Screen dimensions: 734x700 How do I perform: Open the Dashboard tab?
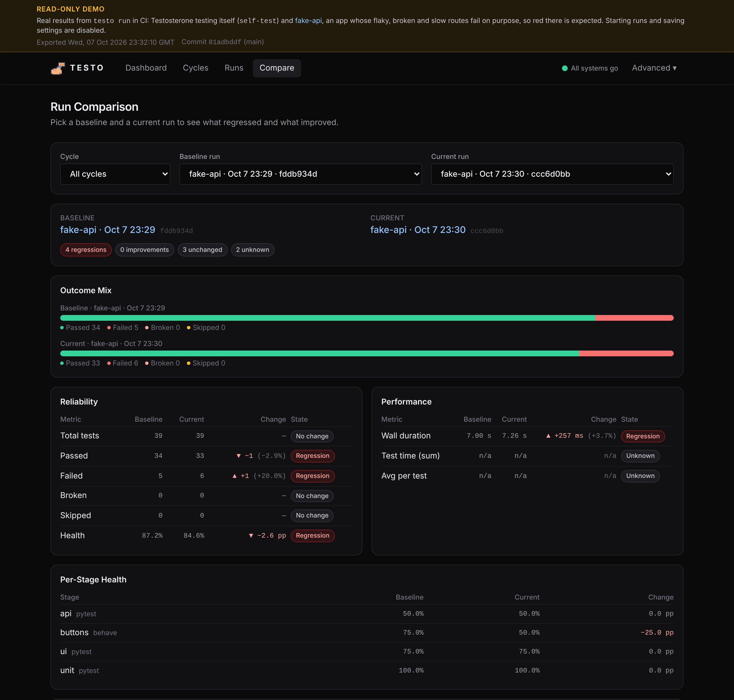(146, 68)
